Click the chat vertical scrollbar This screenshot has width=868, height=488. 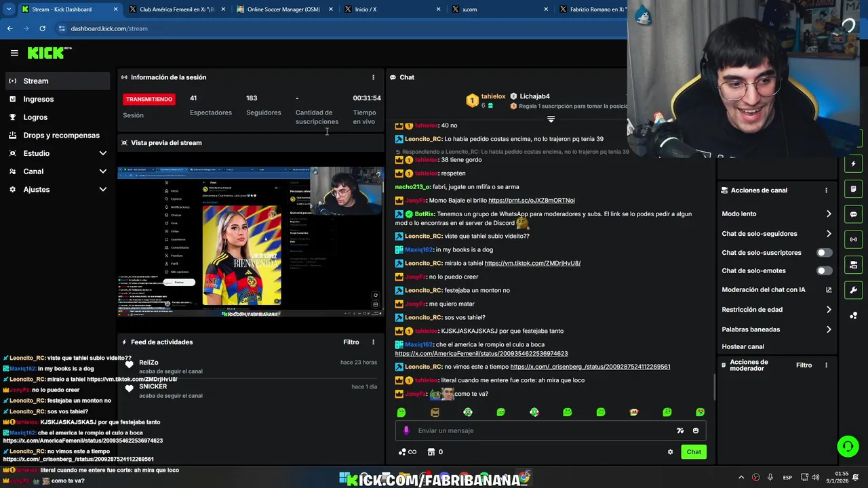[714, 386]
